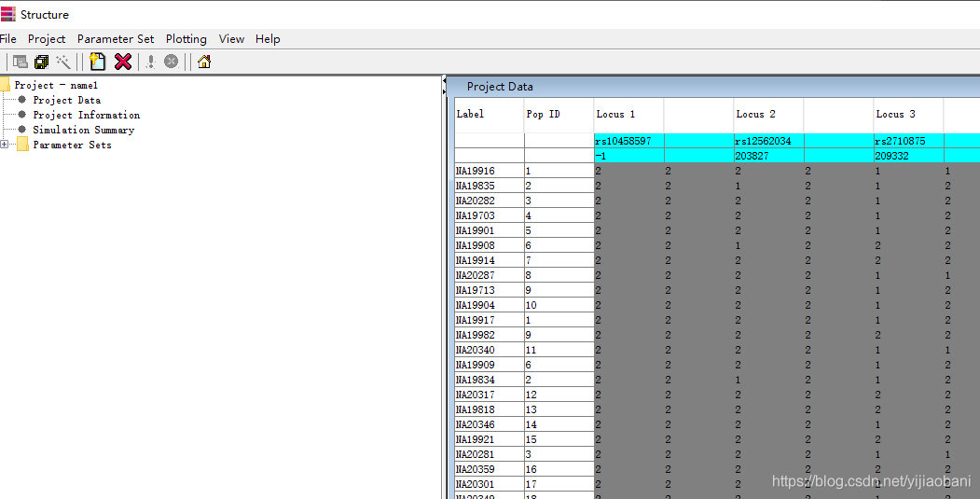Click the folder icon beside Parameter Sets
The image size is (980, 499).
tap(22, 146)
